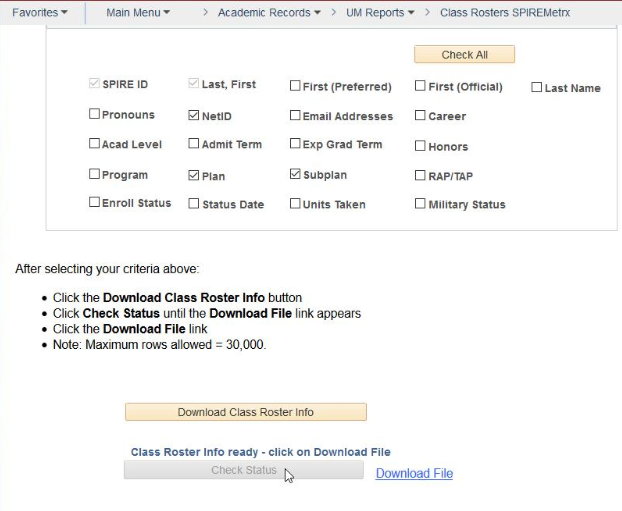The image size is (622, 511).
Task: Uncheck the Plan checkbox
Action: click(194, 174)
